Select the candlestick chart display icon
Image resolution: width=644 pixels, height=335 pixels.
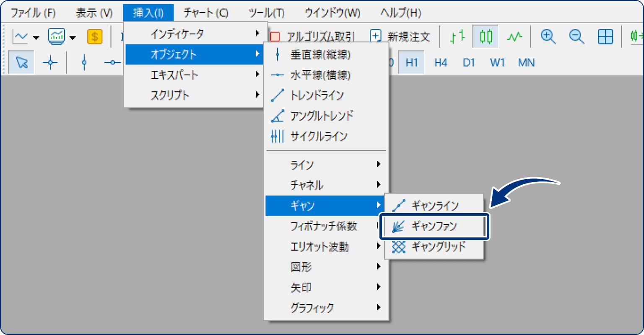click(485, 36)
